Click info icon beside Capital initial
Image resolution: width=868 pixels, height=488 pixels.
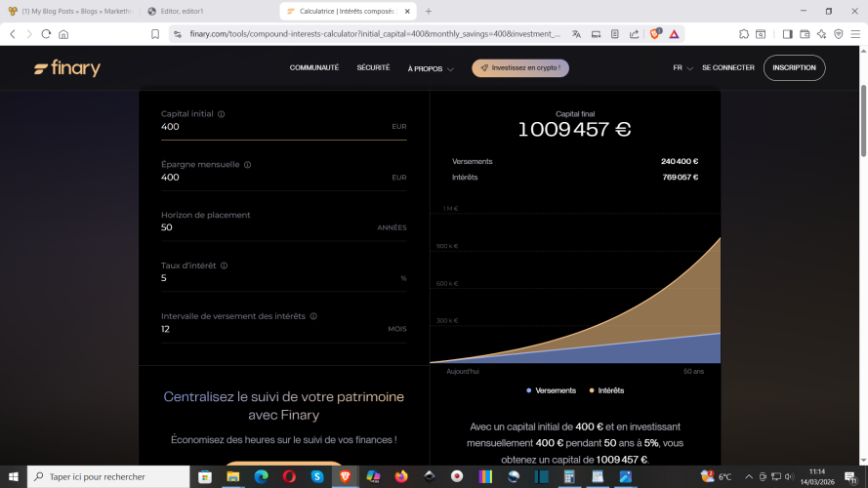tap(222, 114)
